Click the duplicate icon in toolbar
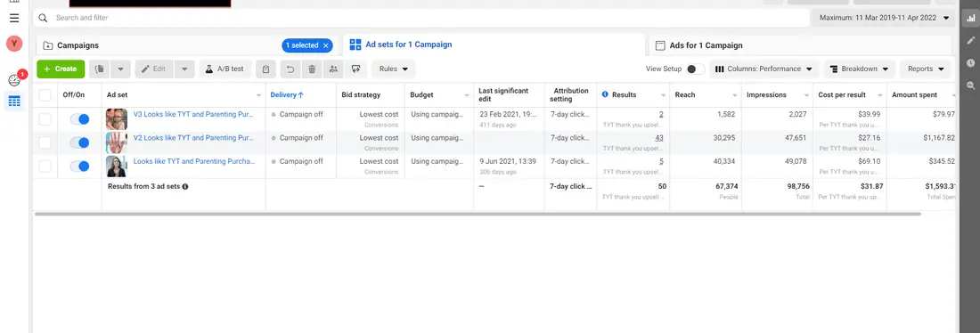 click(x=100, y=69)
